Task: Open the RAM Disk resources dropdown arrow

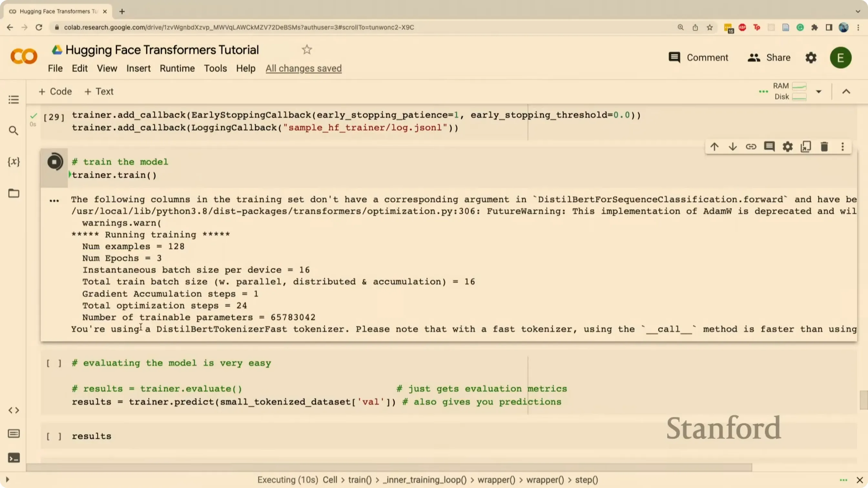Action: 819,92
